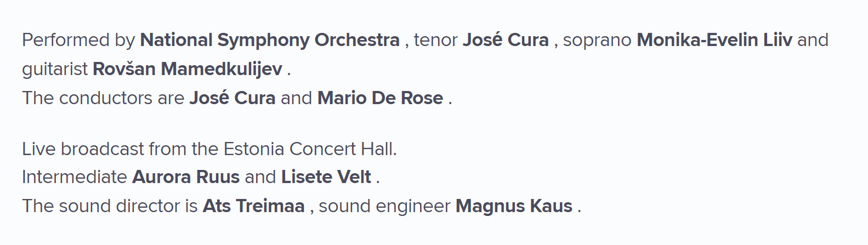Screen dimensions: 868x245
Task: Select the Monika-Evelin Liiv name
Action: coord(714,40)
